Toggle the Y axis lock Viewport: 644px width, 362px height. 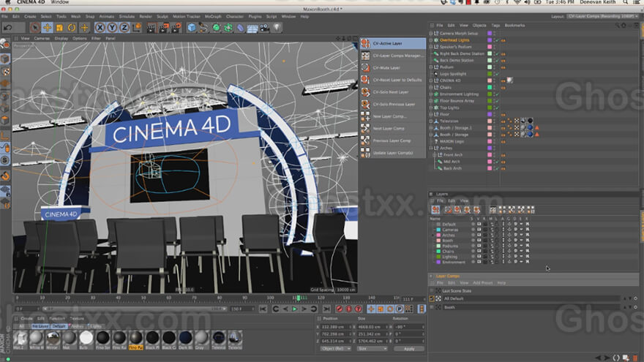point(112,28)
